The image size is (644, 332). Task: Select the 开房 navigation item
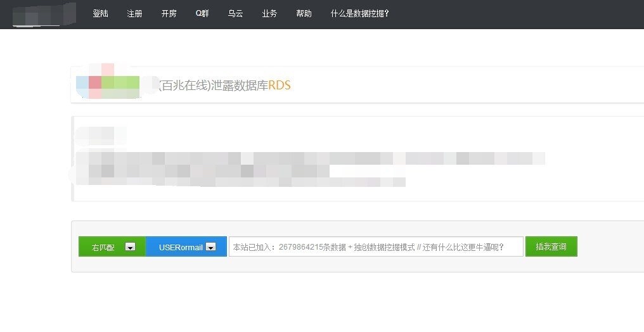pyautogui.click(x=169, y=13)
